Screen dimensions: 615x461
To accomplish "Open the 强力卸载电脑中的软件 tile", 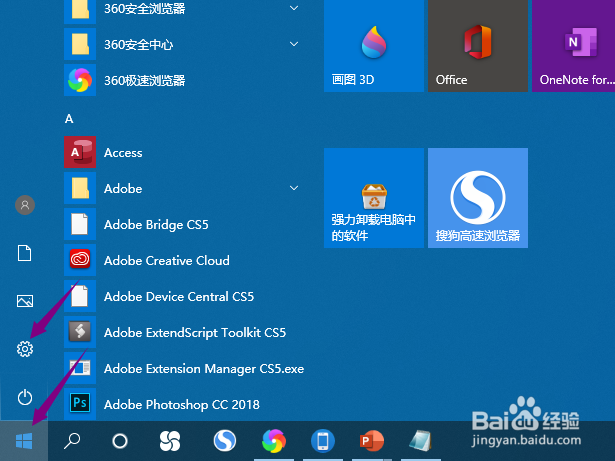I will (374, 198).
